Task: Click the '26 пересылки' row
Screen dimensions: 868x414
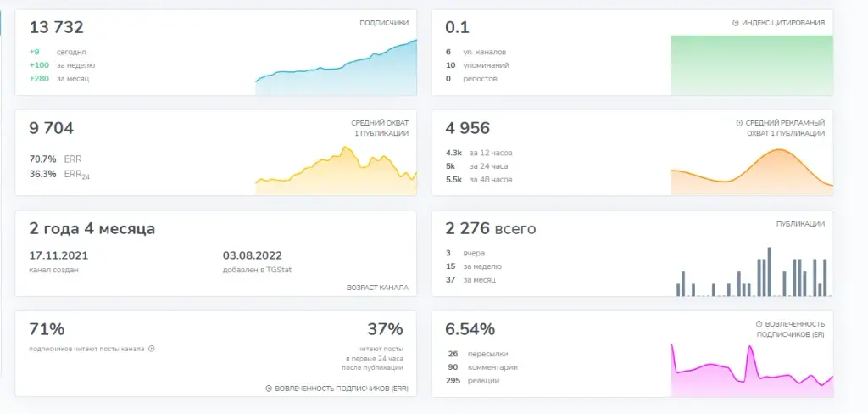Action: pyautogui.click(x=476, y=354)
